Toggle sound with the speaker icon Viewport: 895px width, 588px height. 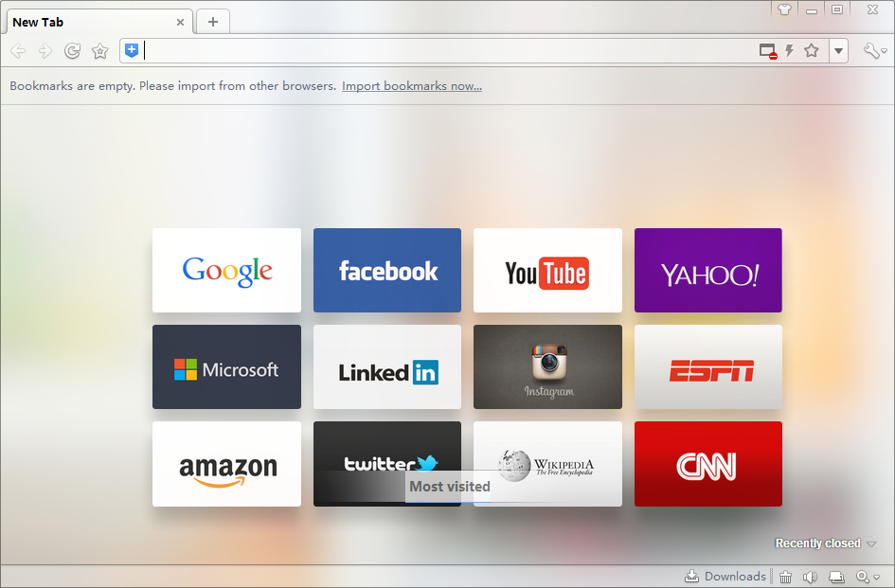pyautogui.click(x=810, y=577)
